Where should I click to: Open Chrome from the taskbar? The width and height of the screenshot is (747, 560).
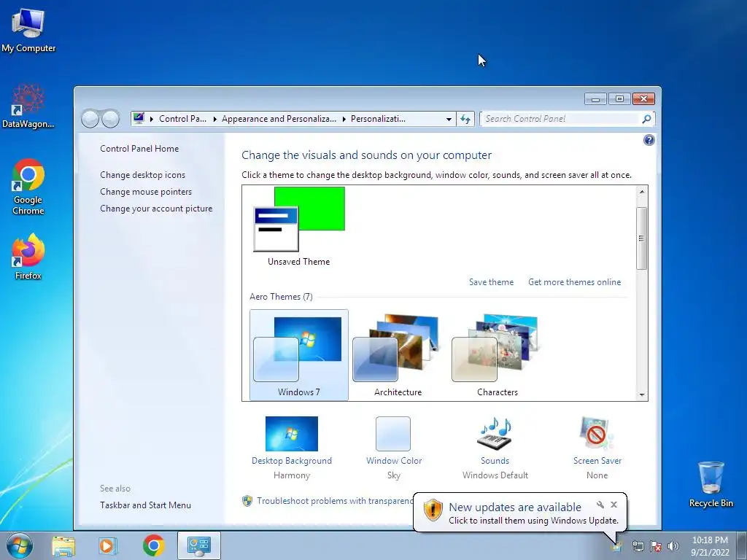click(153, 545)
